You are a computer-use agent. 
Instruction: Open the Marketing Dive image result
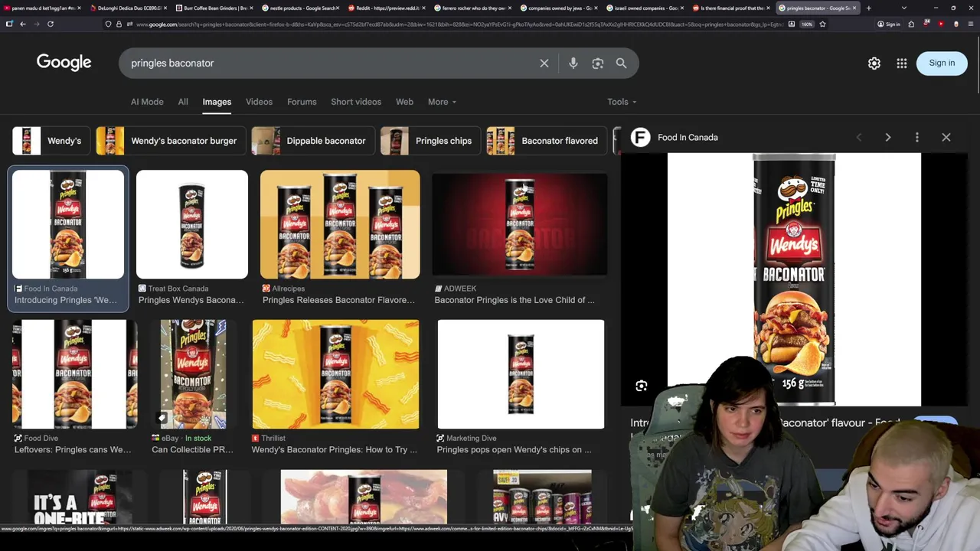click(521, 374)
